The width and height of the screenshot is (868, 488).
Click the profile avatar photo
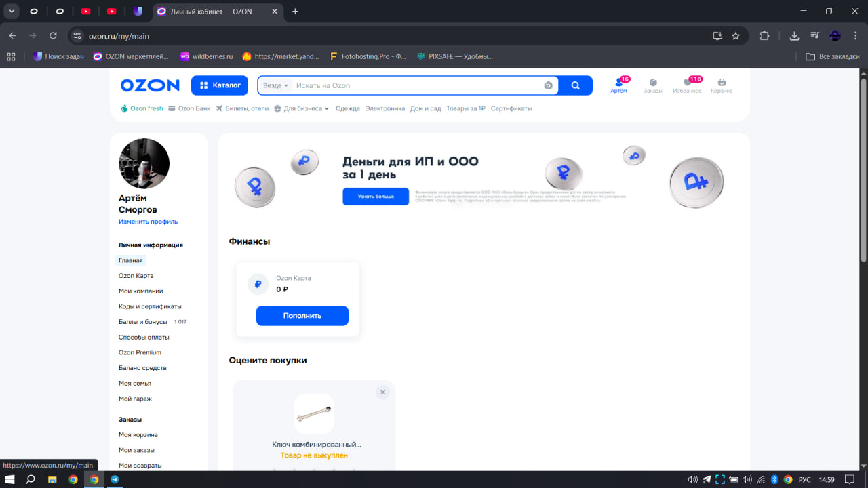[144, 163]
